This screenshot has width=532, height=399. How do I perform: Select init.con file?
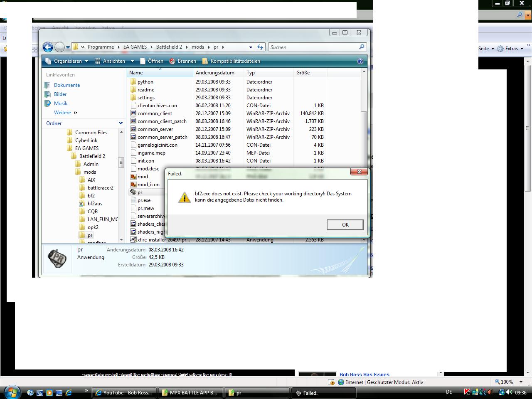[146, 161]
